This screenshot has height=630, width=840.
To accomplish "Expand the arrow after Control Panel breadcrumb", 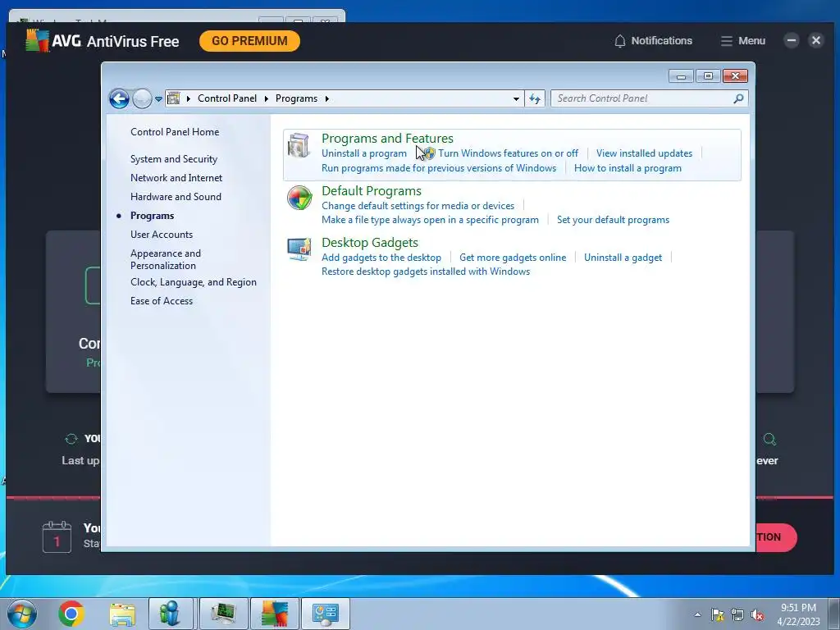I will click(x=267, y=98).
